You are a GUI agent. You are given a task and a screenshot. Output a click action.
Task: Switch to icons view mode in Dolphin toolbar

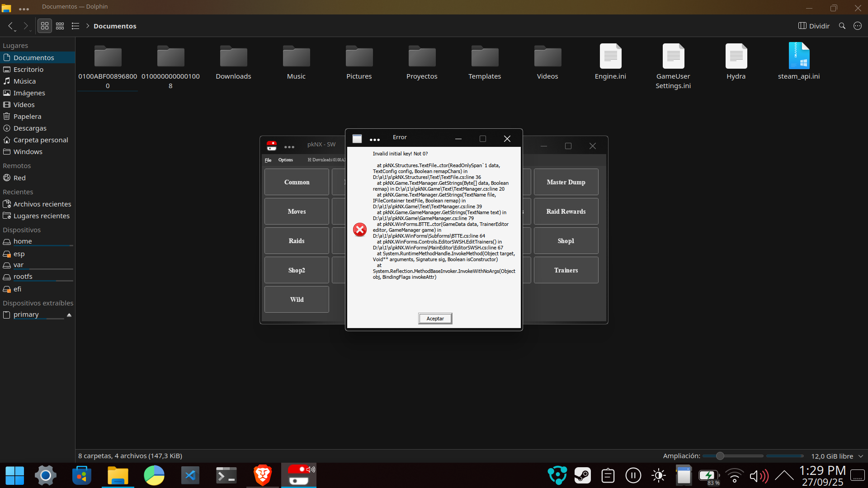[44, 26]
